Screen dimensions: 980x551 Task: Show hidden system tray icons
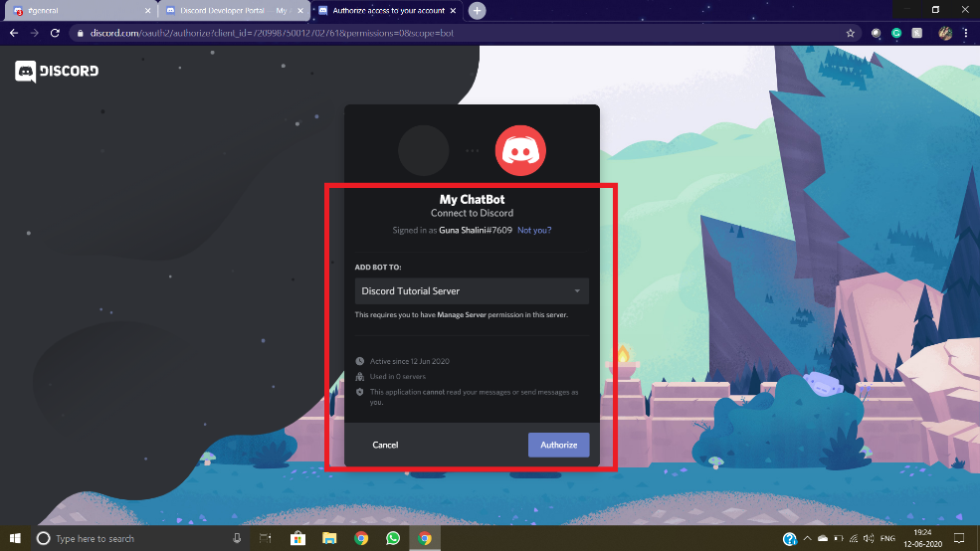tap(808, 538)
